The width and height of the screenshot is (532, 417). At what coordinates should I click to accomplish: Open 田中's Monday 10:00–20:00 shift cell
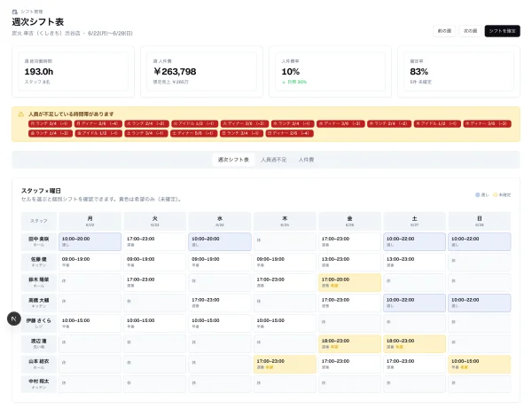click(90, 242)
